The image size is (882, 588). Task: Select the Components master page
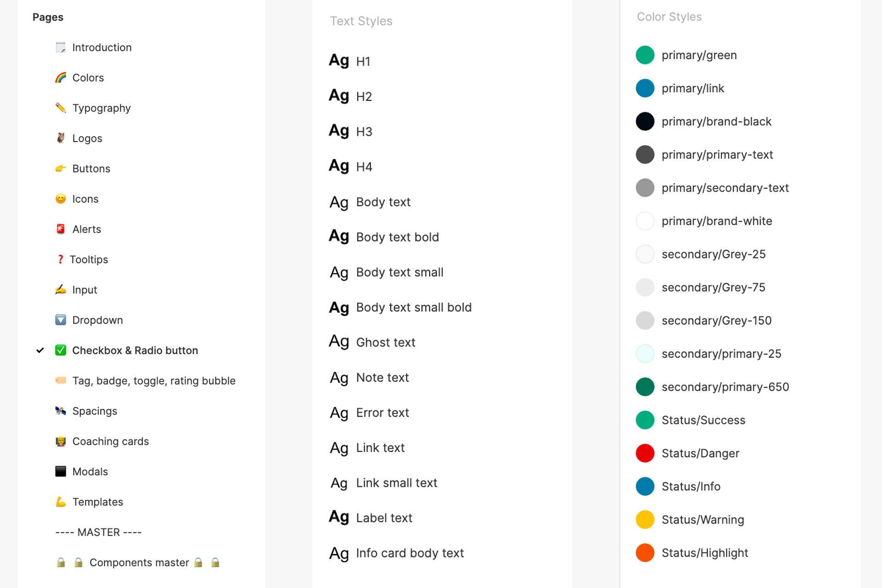coord(139,563)
